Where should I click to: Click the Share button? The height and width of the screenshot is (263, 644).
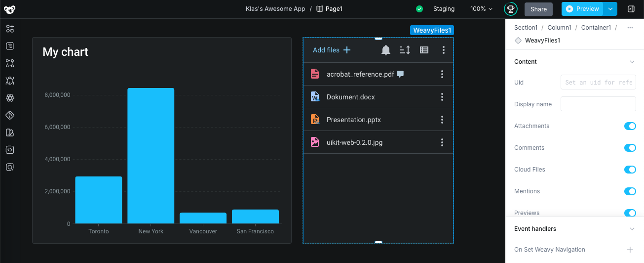click(x=538, y=9)
